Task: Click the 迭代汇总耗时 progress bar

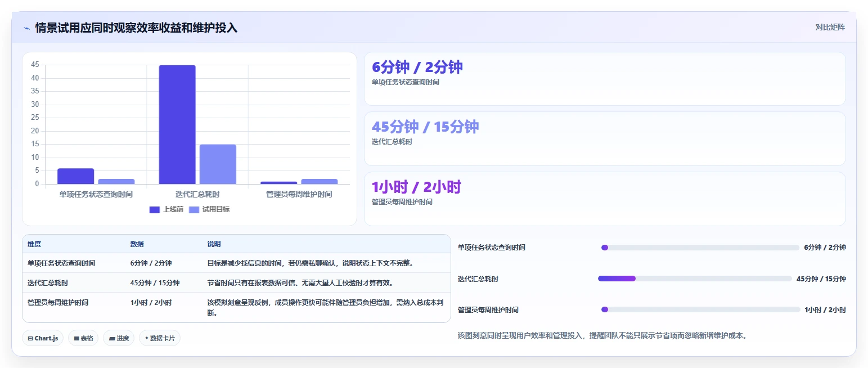Action: tap(695, 279)
